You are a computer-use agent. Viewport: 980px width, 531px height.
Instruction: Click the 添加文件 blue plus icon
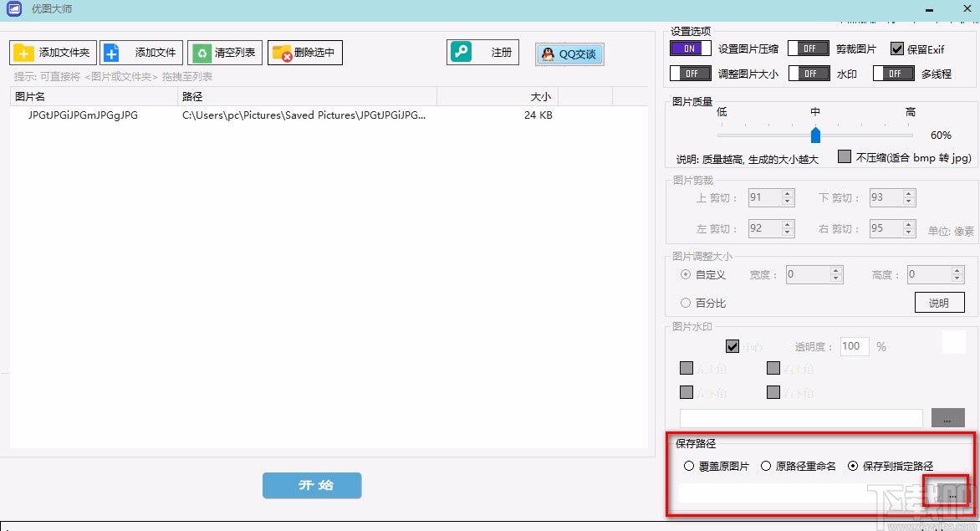(x=110, y=52)
